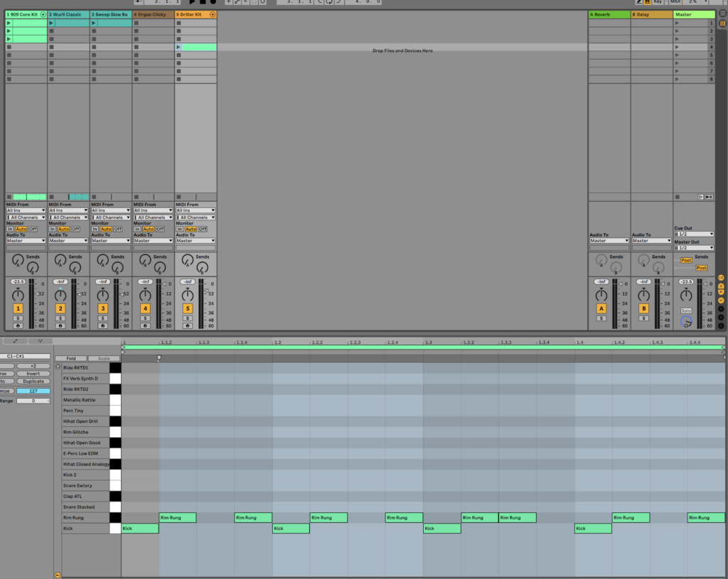Toggle the first Post button in Master sends
This screenshot has height=579, width=728.
(686, 260)
